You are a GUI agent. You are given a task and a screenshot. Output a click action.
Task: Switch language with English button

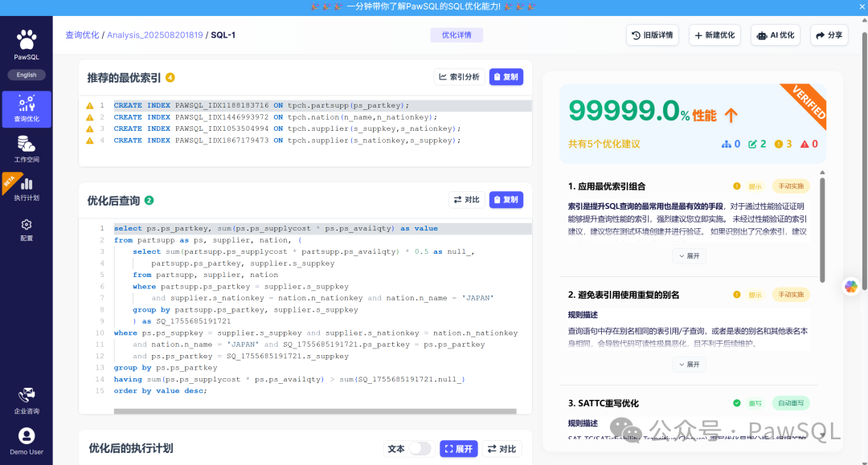tap(26, 75)
